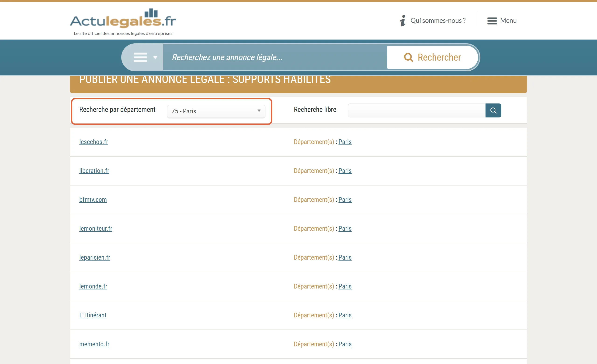Click the magnifier icon on Rechercher button

[x=408, y=57]
